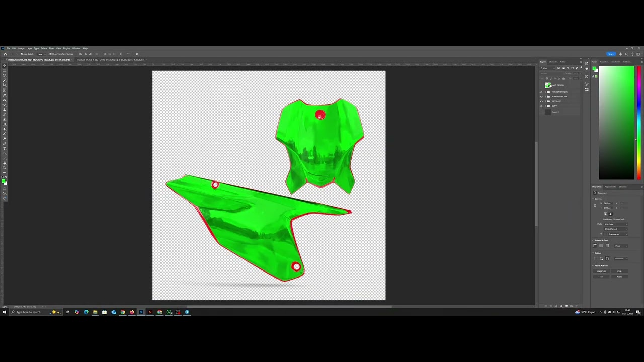Open the options bar settings gear
644x362 pixels.
coord(137,54)
